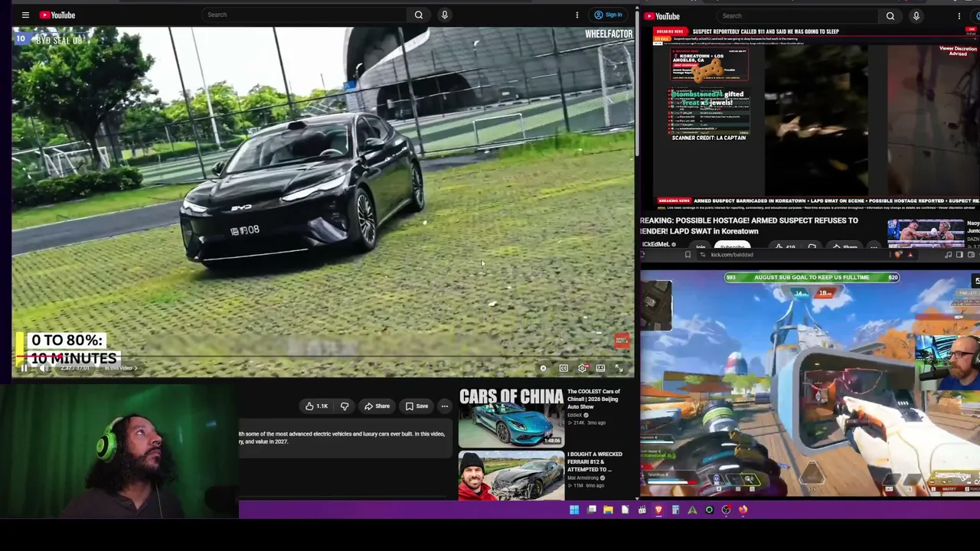Mute the BYD Seal video volume
Viewport: 980px width, 551px height.
pos(44,368)
